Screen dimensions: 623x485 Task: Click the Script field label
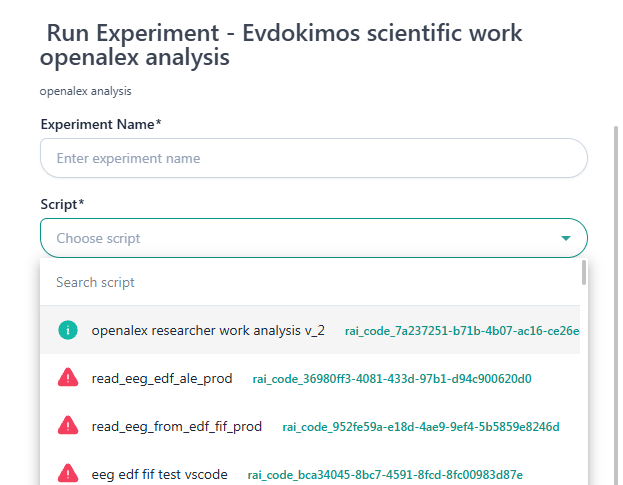pos(62,204)
